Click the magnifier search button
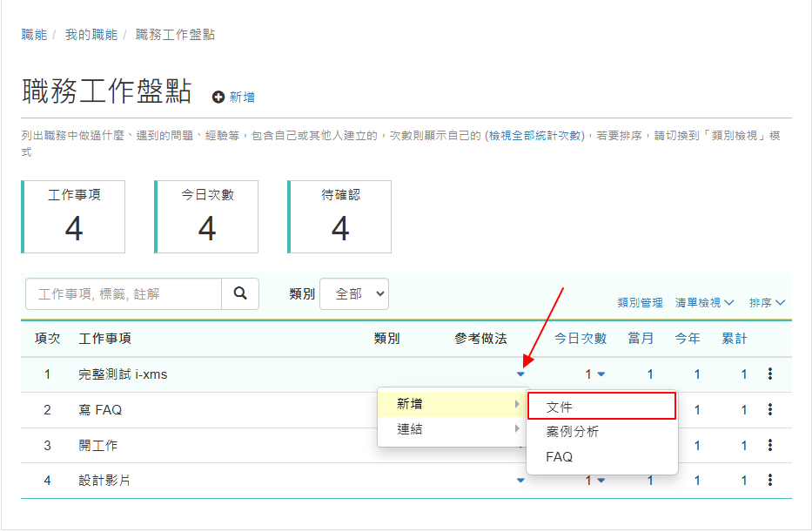Viewport: 812px width, 532px height. tap(240, 293)
